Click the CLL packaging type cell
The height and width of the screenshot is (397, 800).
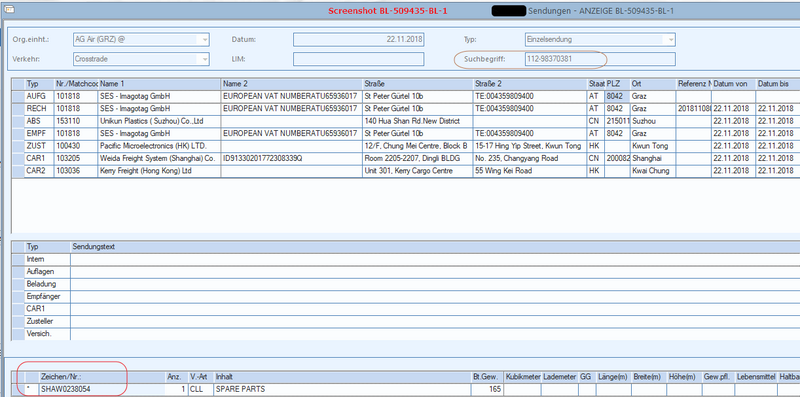[200, 389]
